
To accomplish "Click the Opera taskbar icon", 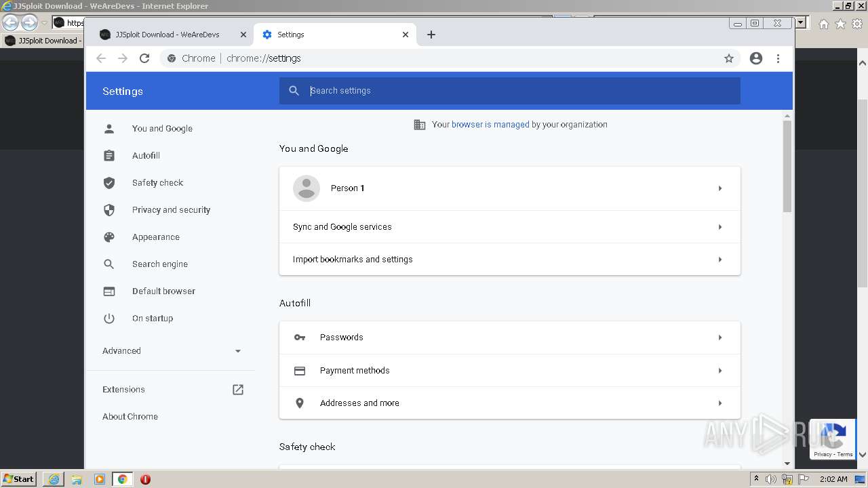I will point(145,479).
